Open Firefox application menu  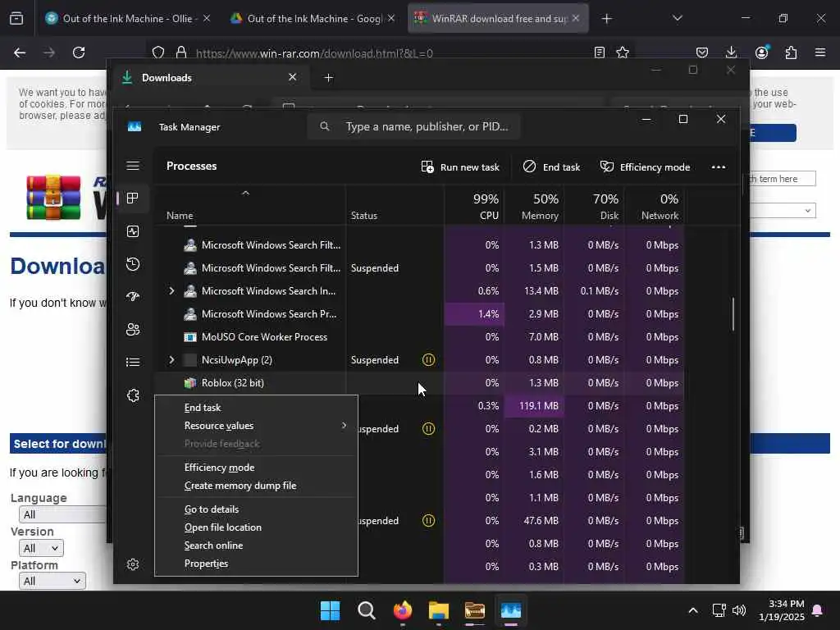point(820,52)
